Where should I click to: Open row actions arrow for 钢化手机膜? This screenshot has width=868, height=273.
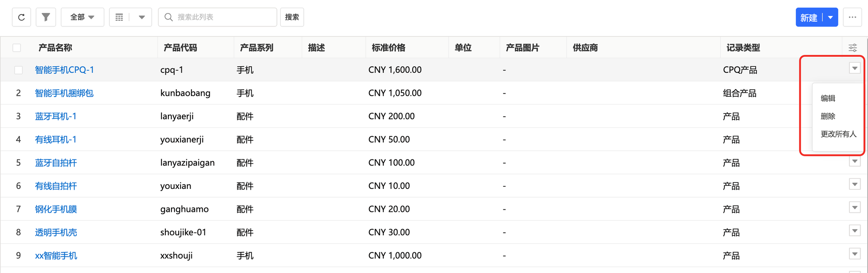(855, 208)
